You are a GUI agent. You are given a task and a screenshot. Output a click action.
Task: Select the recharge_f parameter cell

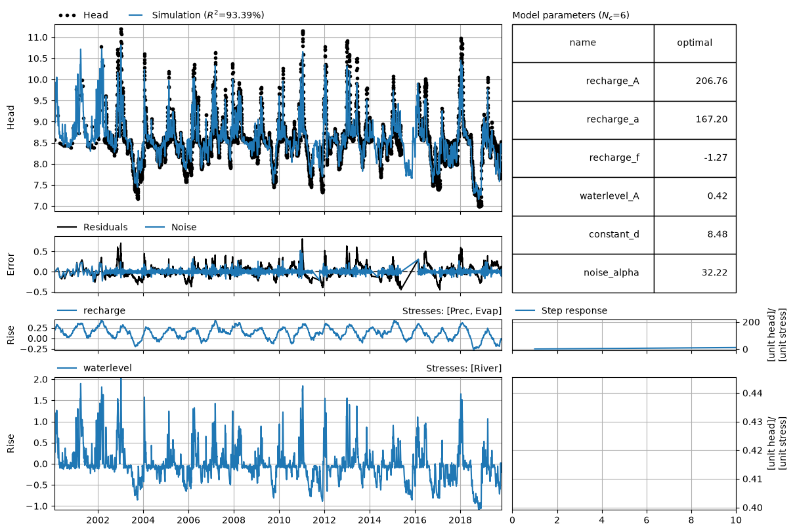point(583,157)
